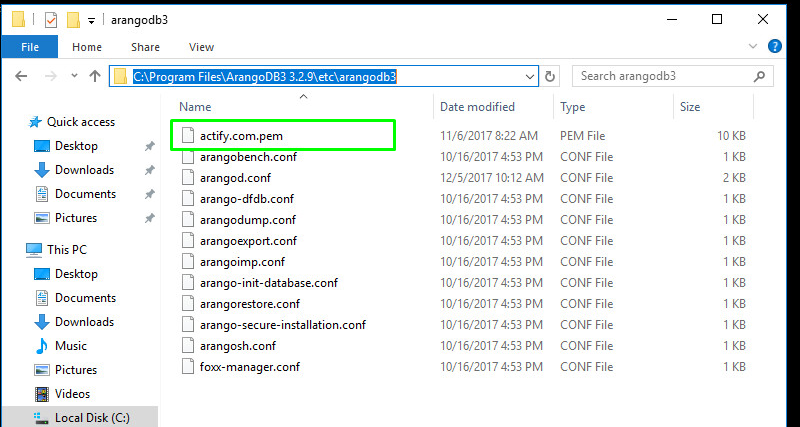
Task: Click the search magnifier icon
Action: pyautogui.click(x=759, y=76)
